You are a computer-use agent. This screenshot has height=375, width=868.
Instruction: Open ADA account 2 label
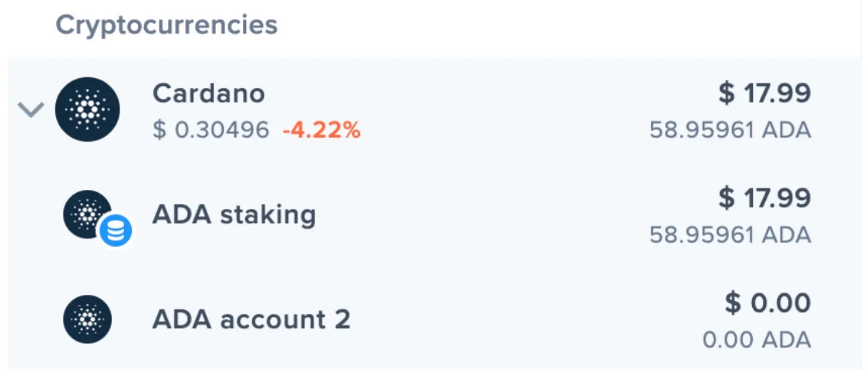(x=251, y=319)
